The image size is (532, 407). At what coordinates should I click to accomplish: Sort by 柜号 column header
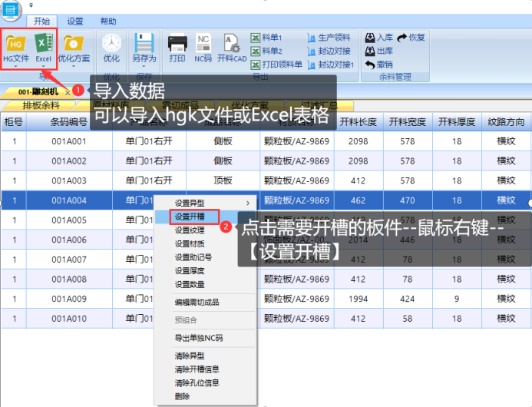[14, 122]
